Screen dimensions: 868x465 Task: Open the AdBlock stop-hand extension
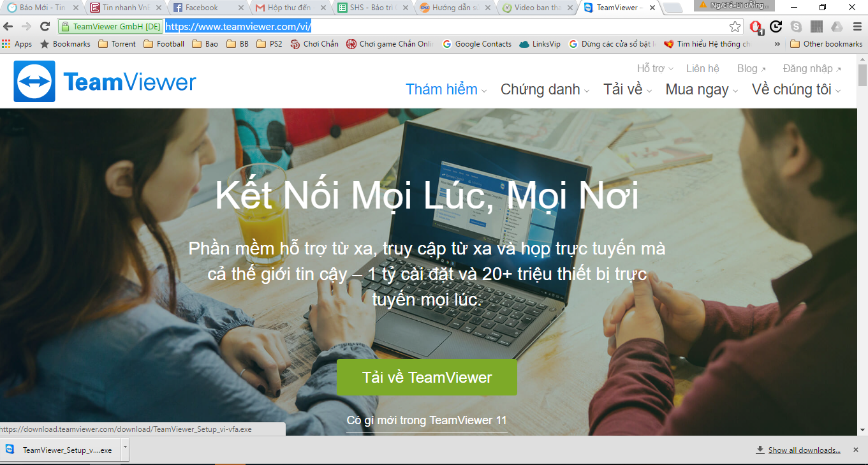click(756, 27)
